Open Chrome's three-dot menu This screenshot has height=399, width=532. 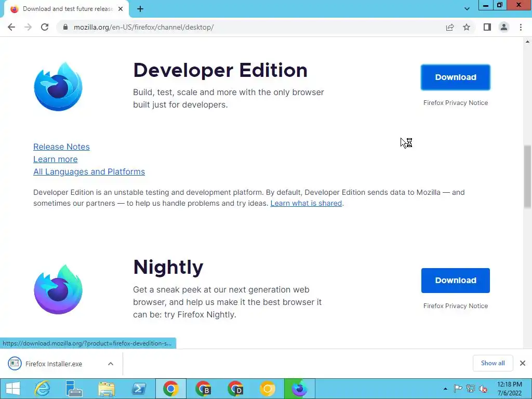pos(521,27)
